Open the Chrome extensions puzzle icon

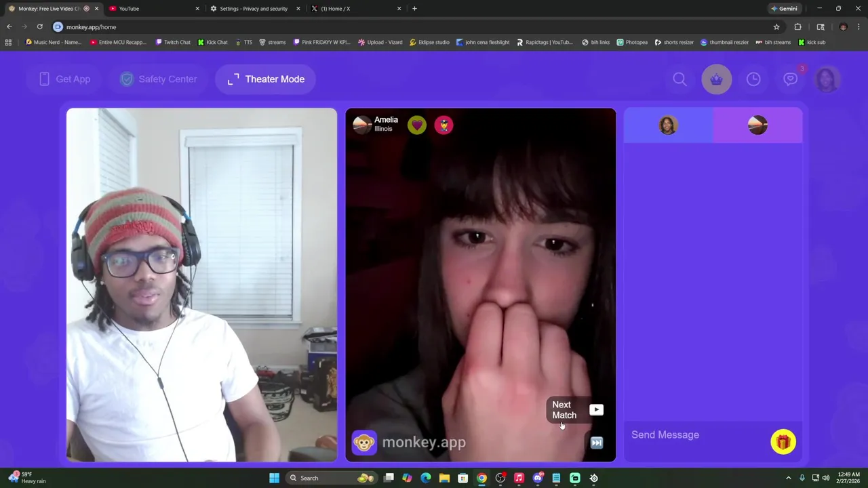coord(798,27)
